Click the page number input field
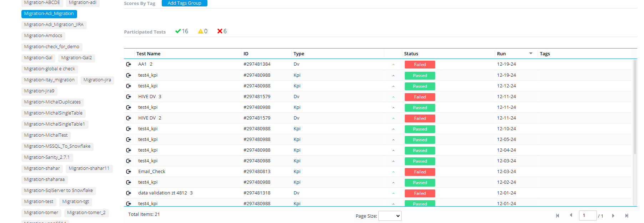Screen dimensions: 644x223 pos(588,216)
